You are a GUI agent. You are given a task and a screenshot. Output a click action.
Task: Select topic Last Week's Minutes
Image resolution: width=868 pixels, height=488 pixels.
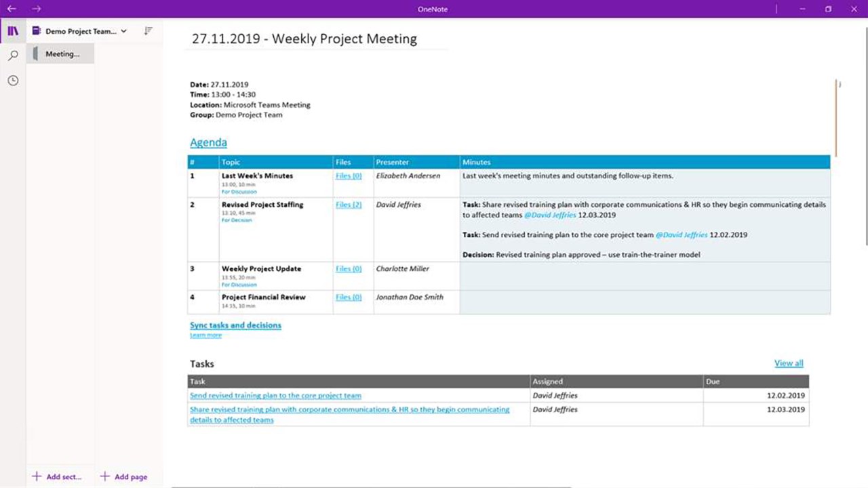click(257, 176)
